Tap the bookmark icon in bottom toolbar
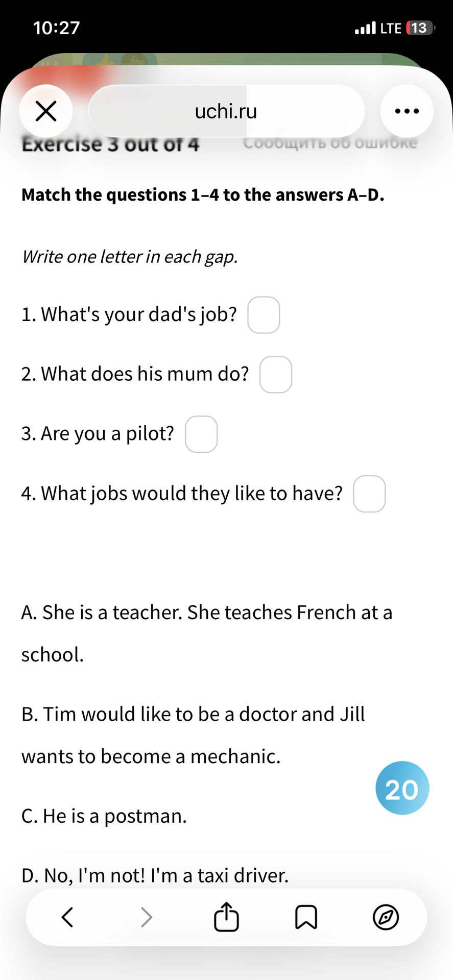453x980 pixels. (306, 917)
